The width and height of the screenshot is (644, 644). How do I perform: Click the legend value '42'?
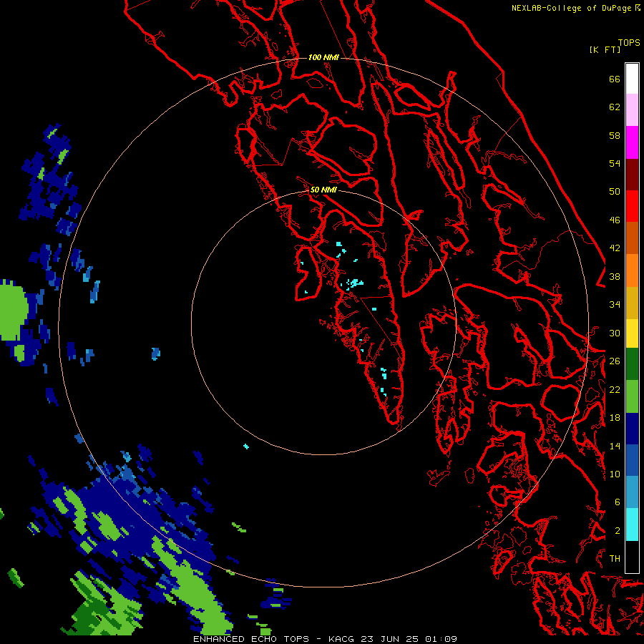pyautogui.click(x=615, y=248)
